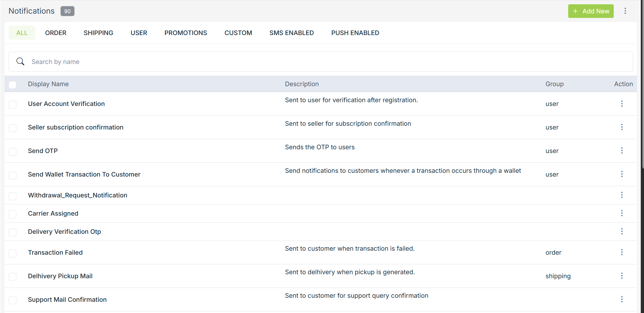
Task: Open action menu for User Account Verification
Action: [x=621, y=104]
